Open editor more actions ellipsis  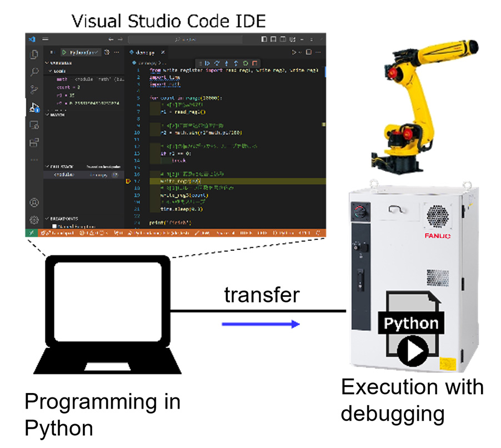point(318,52)
